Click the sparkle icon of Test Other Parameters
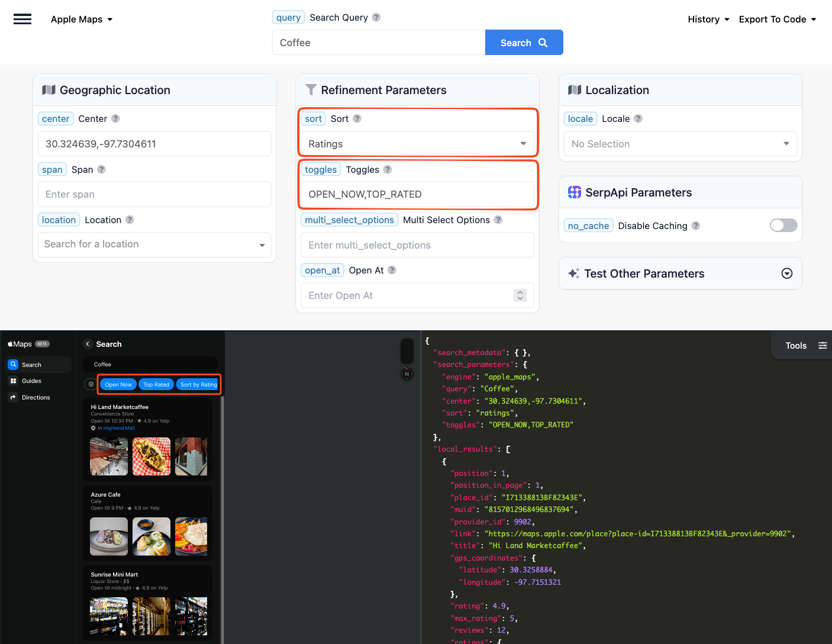Image resolution: width=832 pixels, height=644 pixels. (x=574, y=273)
